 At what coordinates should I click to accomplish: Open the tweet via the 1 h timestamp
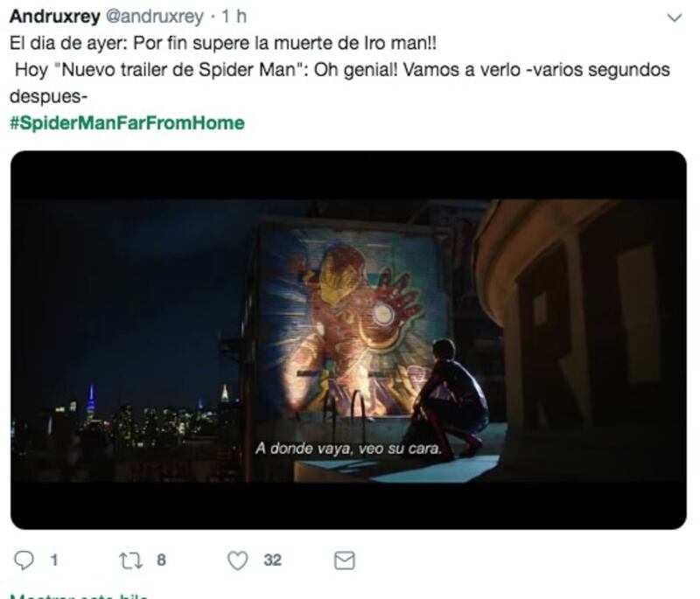234,17
